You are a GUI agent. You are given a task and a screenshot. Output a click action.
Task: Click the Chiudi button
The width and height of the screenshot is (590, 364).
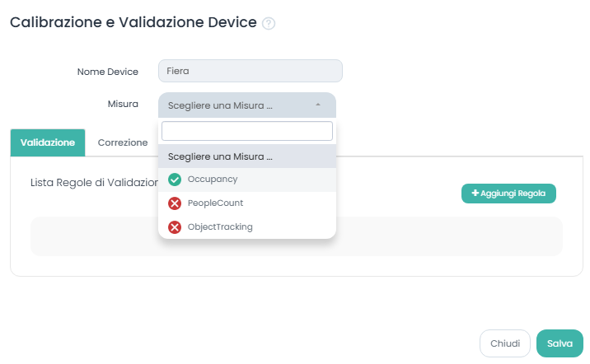pyautogui.click(x=505, y=343)
